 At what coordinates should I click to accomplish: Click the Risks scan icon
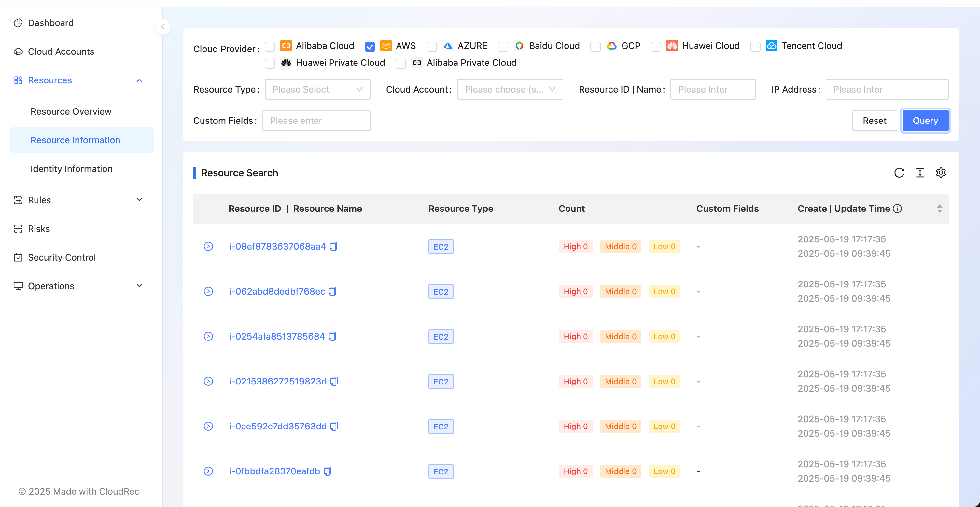coord(18,229)
